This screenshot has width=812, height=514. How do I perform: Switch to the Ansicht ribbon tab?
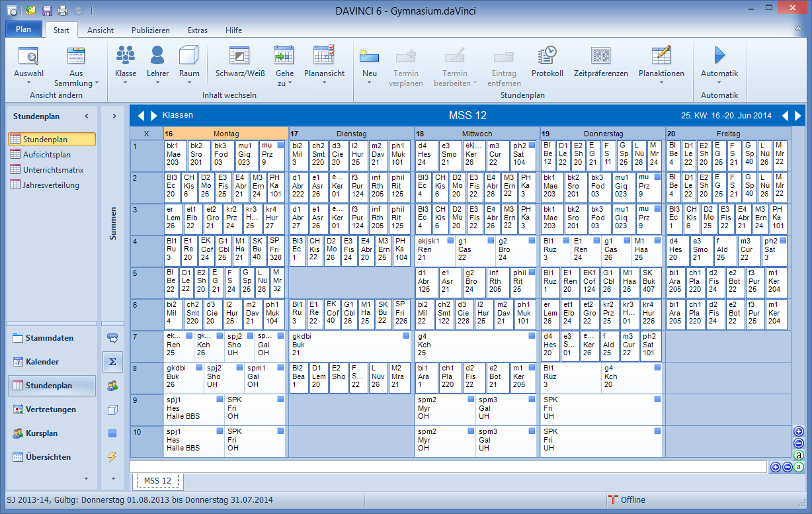(101, 30)
